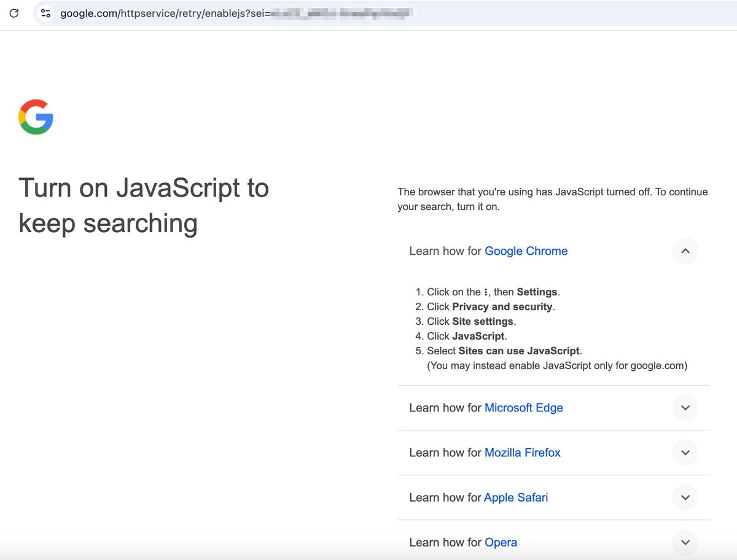
Task: Expand the Mozilla Firefox instructions chevron
Action: click(685, 453)
